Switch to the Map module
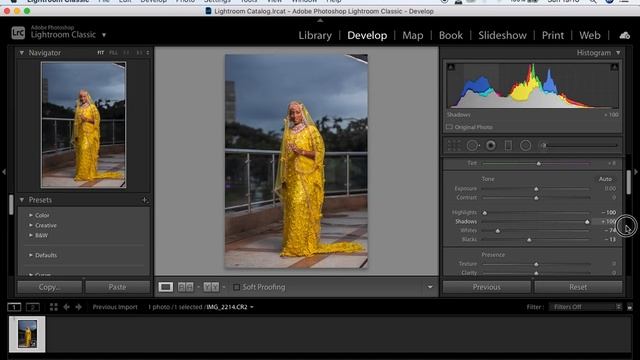 click(x=413, y=36)
